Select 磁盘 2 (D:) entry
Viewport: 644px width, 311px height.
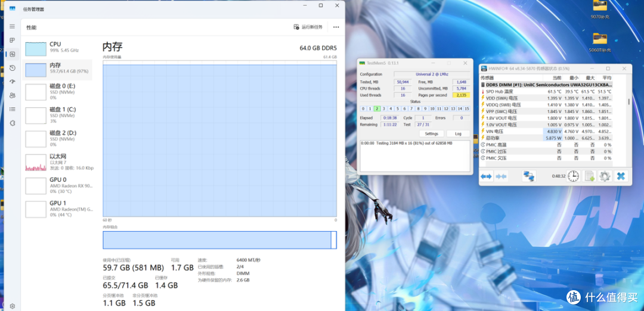(57, 138)
